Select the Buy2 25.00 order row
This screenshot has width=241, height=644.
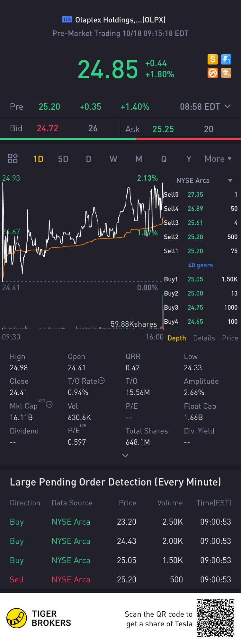(x=201, y=293)
